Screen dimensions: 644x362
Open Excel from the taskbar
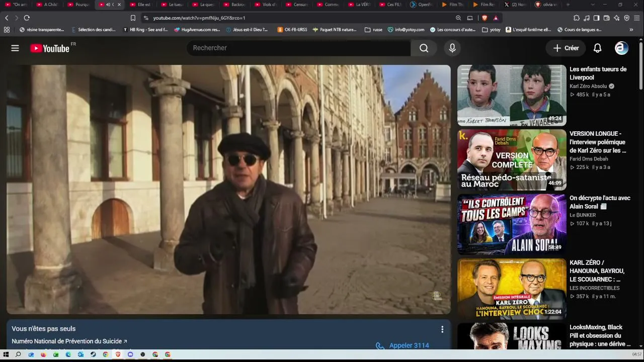[56, 354]
